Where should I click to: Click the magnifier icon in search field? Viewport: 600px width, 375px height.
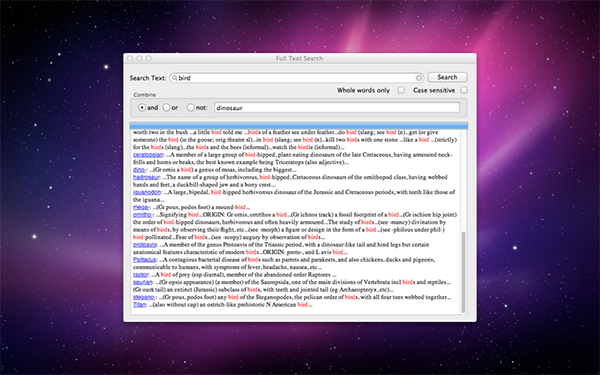(174, 78)
